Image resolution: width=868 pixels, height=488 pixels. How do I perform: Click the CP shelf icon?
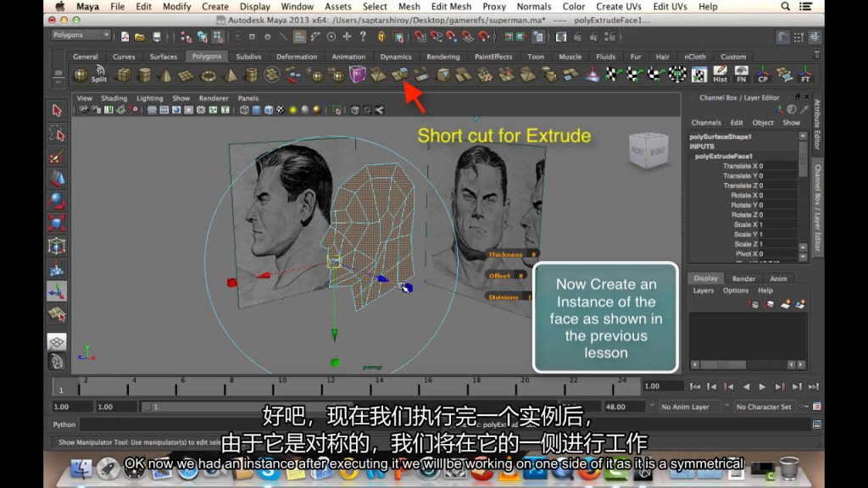point(763,75)
